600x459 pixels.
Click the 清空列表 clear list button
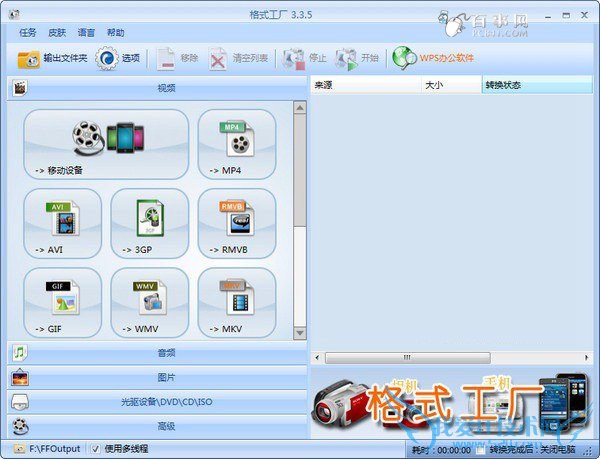coord(238,59)
